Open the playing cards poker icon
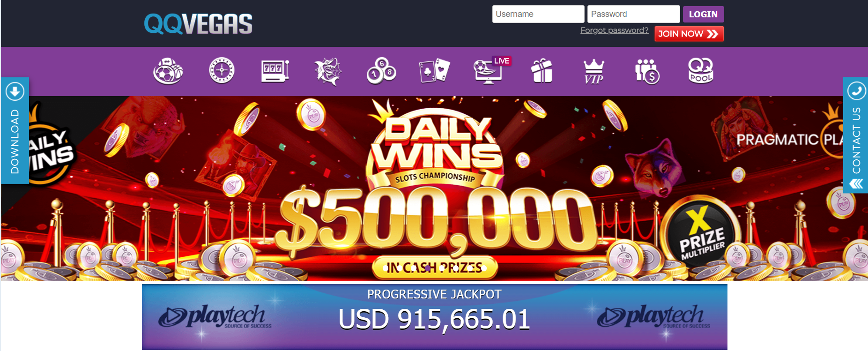The width and height of the screenshot is (868, 351). [x=435, y=71]
